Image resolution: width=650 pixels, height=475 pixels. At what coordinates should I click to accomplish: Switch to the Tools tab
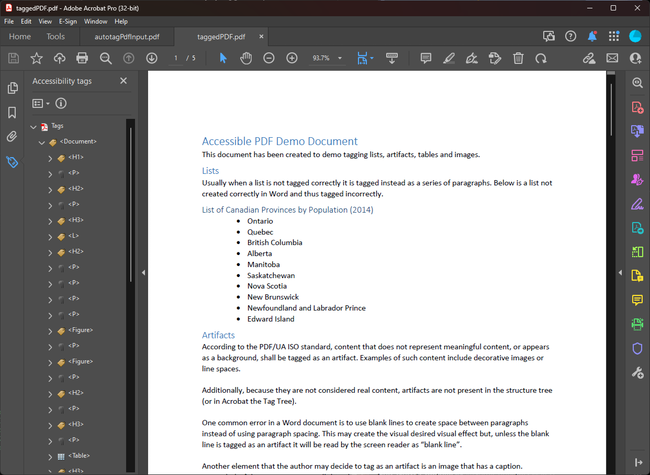tap(56, 36)
